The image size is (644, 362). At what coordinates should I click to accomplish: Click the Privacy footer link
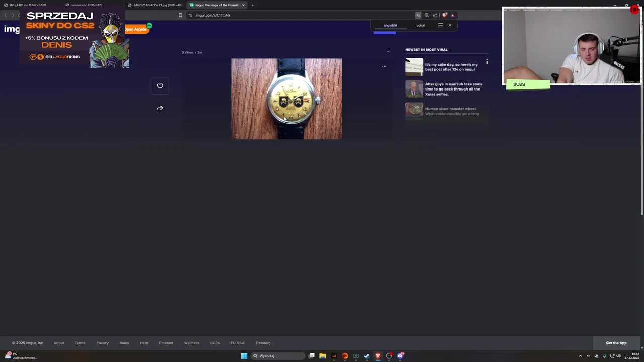click(x=102, y=343)
